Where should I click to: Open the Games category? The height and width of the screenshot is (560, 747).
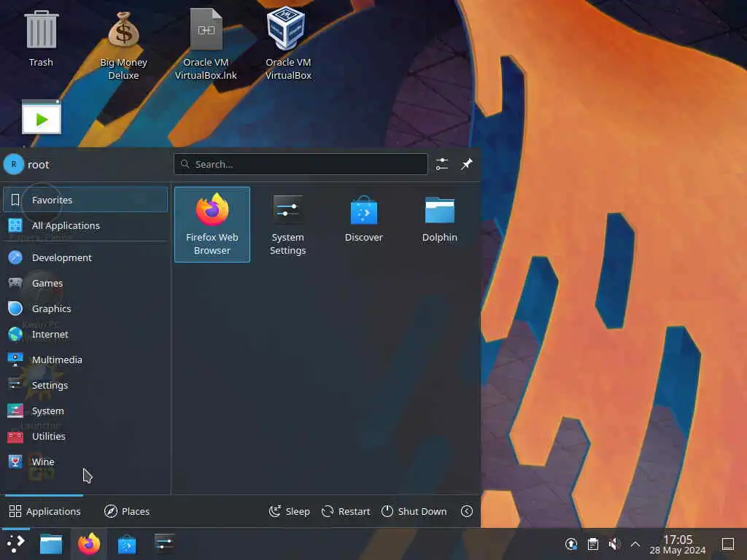click(x=85, y=283)
